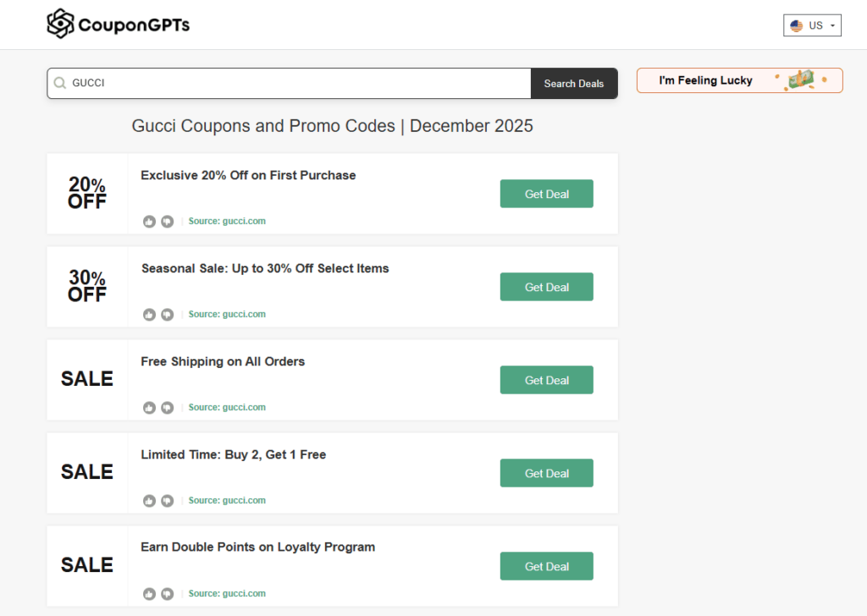Thumbs down the Free Shipping deal
Image resolution: width=867 pixels, height=616 pixels.
(x=167, y=408)
